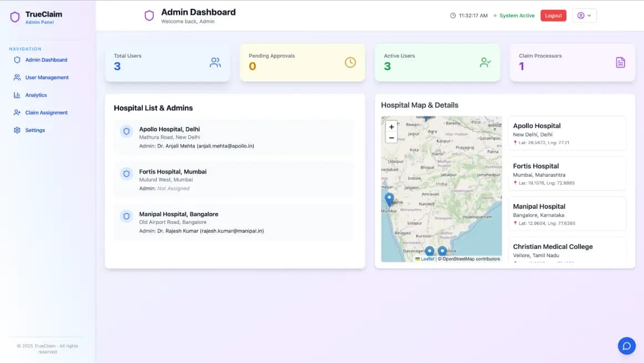Click the Claim Assignment person-plus icon
The height and width of the screenshot is (363, 644).
point(17,113)
